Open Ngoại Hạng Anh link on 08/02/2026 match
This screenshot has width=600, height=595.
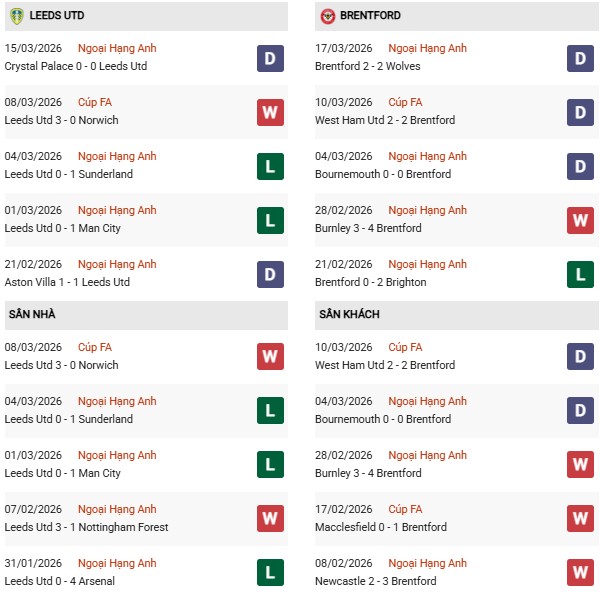tap(428, 564)
